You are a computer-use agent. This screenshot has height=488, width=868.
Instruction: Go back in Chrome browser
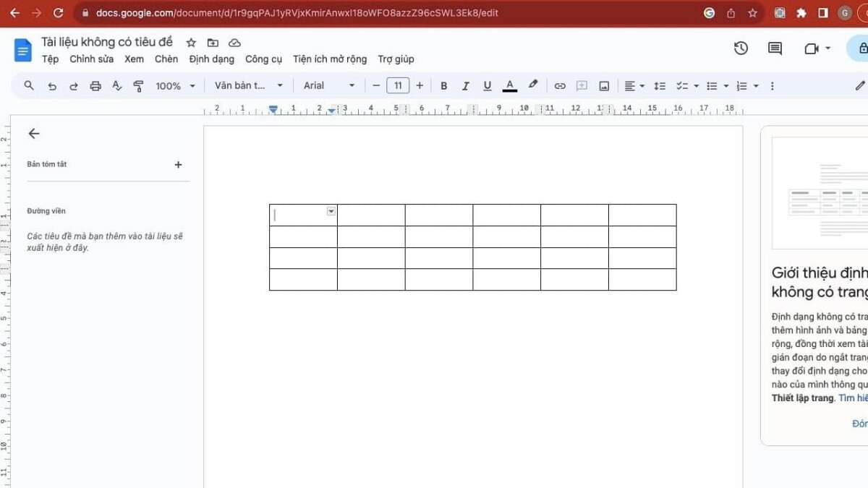(15, 13)
